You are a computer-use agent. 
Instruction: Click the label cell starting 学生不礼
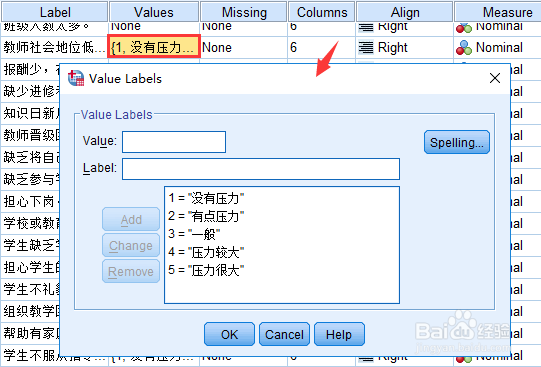[x=30, y=289]
